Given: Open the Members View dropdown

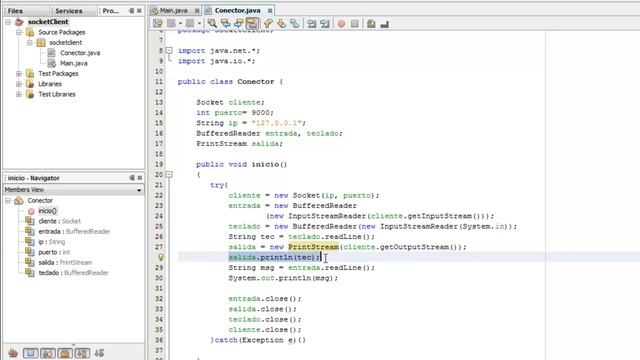Looking at the screenshot, I should click(x=139, y=190).
